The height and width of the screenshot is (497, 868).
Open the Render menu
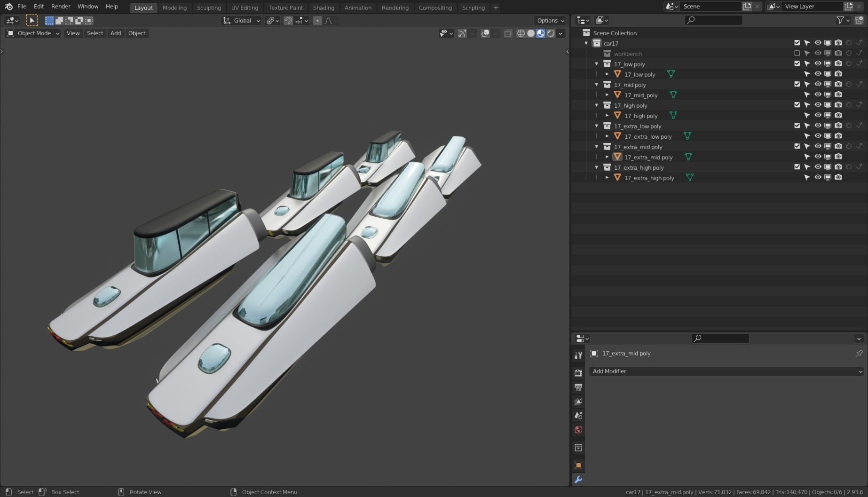(x=61, y=7)
